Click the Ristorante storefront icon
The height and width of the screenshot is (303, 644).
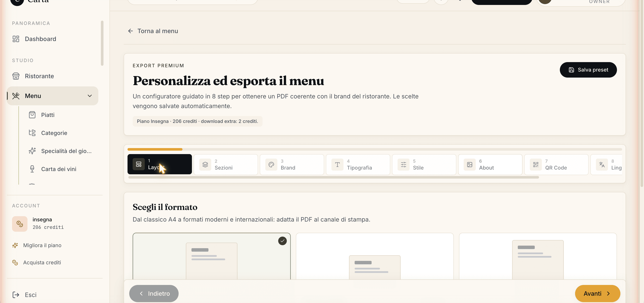click(x=16, y=76)
